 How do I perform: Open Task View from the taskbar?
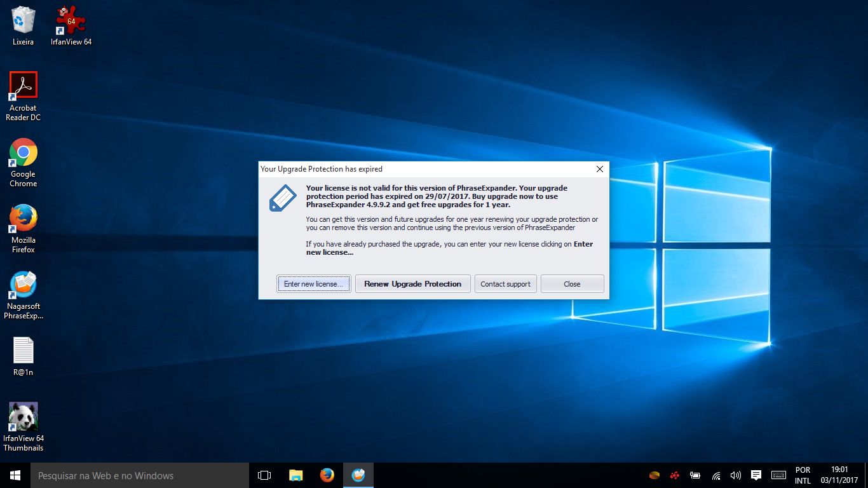pos(264,475)
